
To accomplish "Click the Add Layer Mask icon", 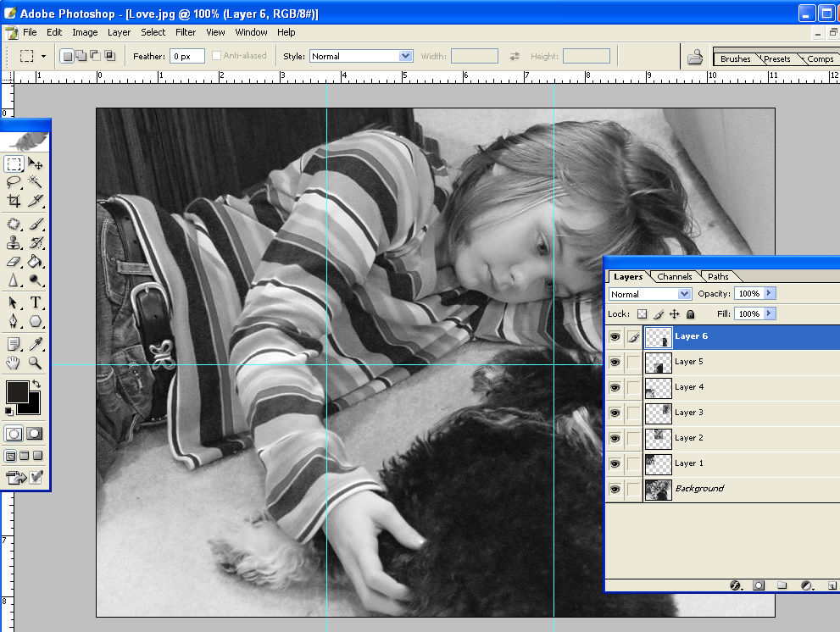I will click(759, 585).
